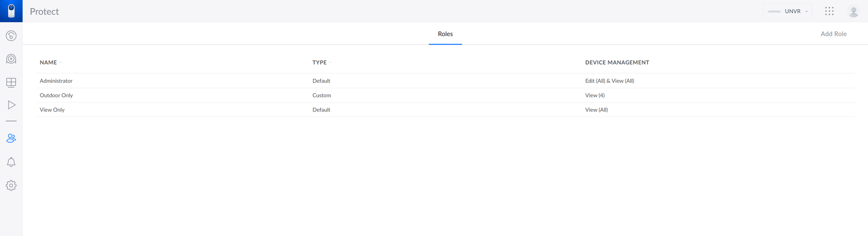
Task: Select the Roles tab
Action: pos(445,34)
